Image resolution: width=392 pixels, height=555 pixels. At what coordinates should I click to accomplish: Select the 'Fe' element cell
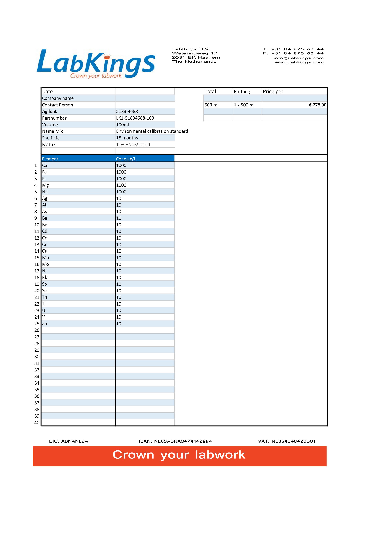coord(78,172)
